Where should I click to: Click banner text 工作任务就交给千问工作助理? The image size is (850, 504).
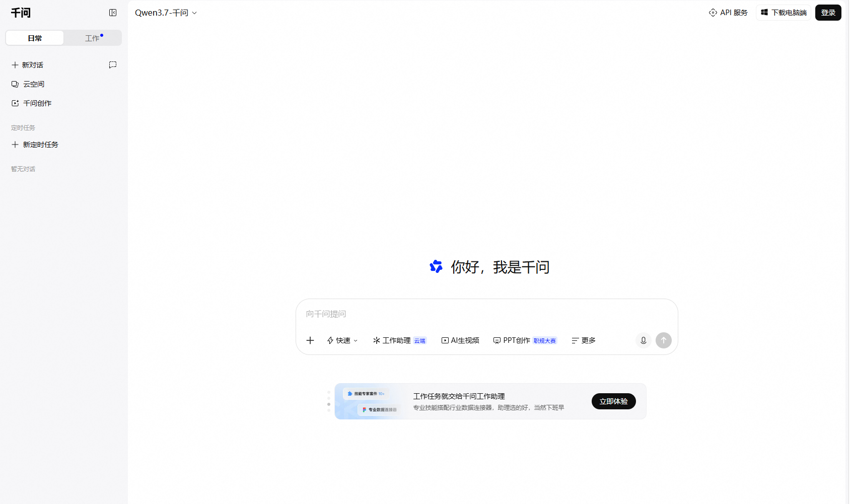click(459, 396)
